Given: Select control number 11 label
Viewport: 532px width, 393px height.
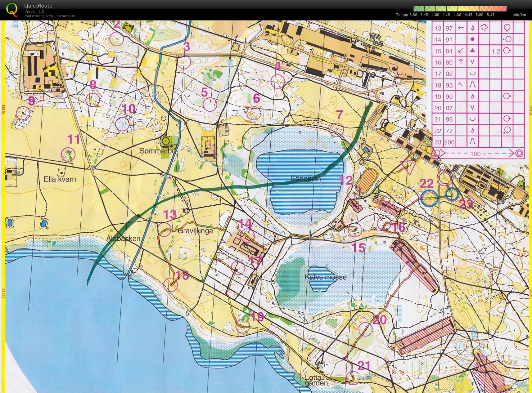Looking at the screenshot, I should tap(74, 139).
